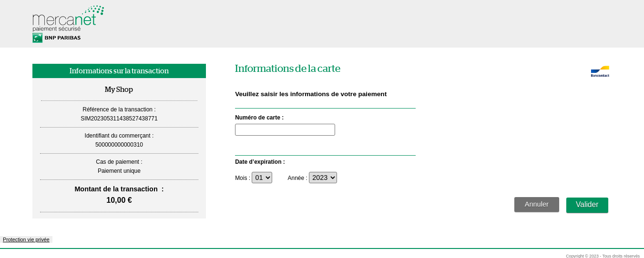Click the Bancontact card logo
Image resolution: width=644 pixels, height=258 pixels.
pyautogui.click(x=600, y=71)
